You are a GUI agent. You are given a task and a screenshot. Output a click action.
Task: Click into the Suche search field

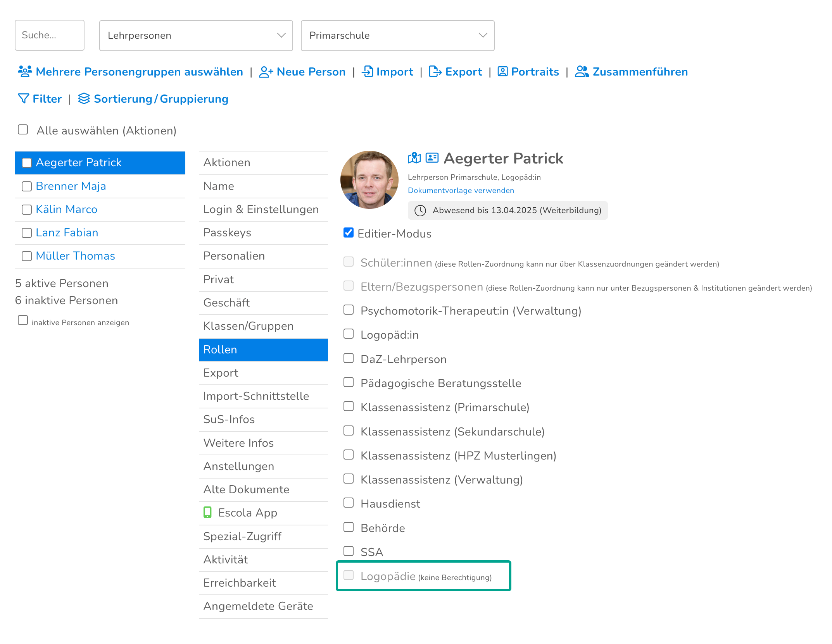click(49, 35)
